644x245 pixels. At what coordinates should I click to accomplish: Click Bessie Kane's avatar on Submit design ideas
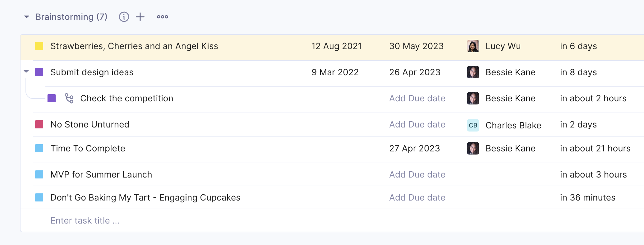pos(473,72)
